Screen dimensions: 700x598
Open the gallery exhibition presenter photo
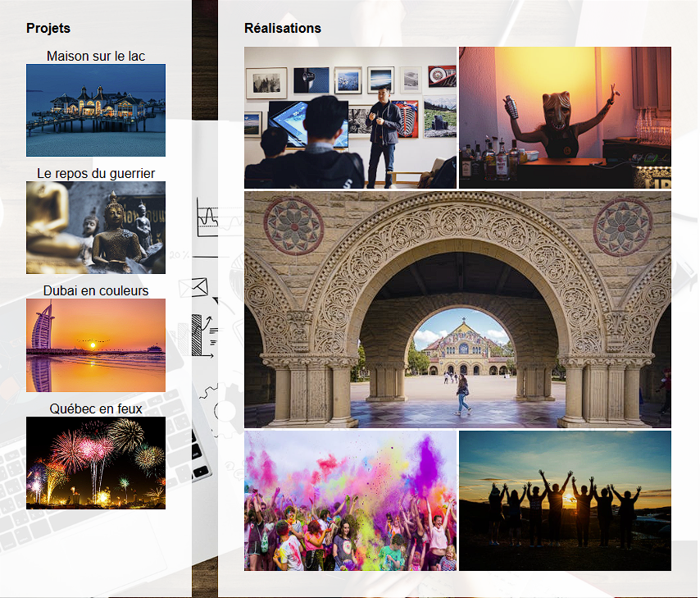tap(350, 117)
